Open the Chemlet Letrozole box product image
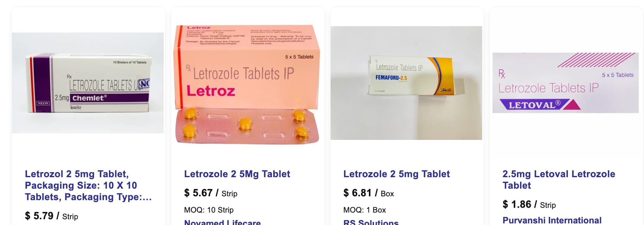Screen dimensions: 644x225 pyautogui.click(x=88, y=83)
